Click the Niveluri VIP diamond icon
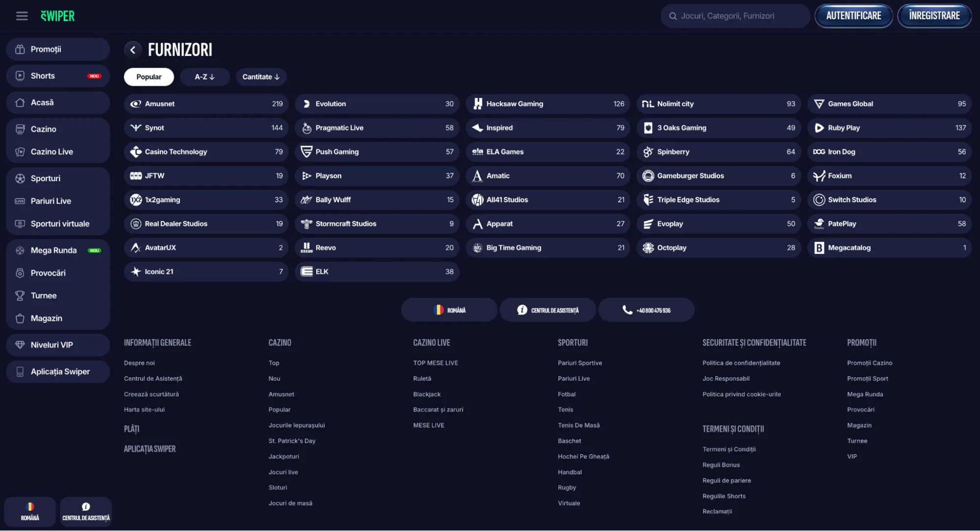 coord(20,345)
